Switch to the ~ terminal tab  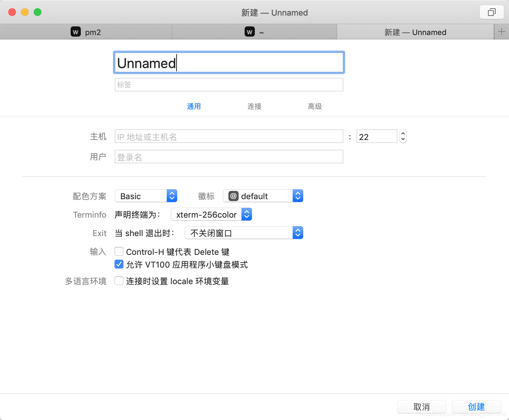pos(254,32)
